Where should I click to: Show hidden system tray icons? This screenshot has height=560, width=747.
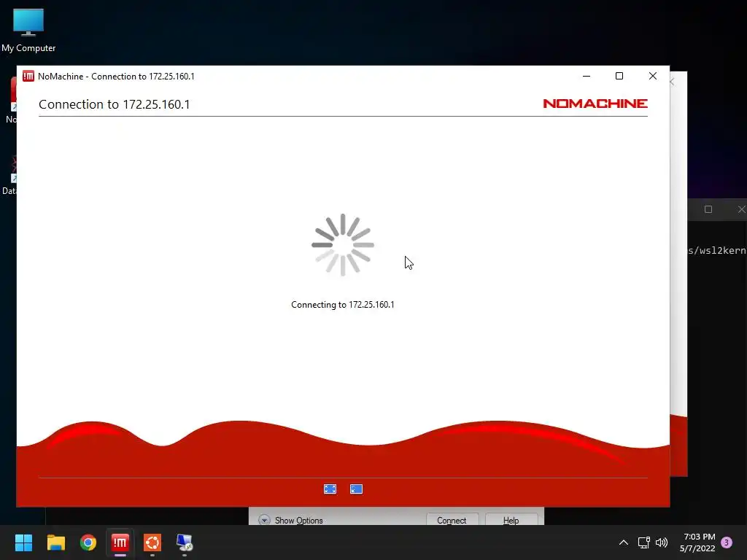[x=623, y=542]
